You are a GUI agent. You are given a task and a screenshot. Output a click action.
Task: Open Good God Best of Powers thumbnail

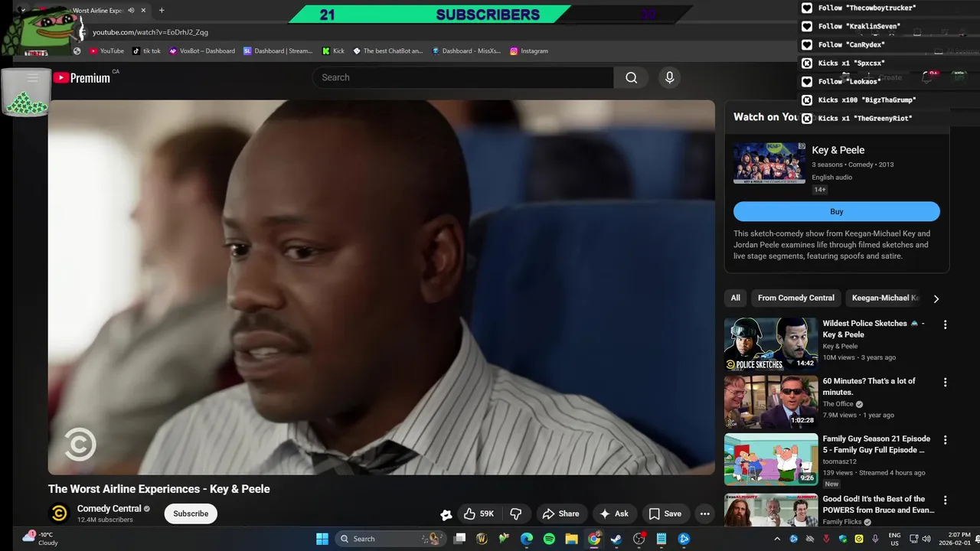tap(771, 510)
